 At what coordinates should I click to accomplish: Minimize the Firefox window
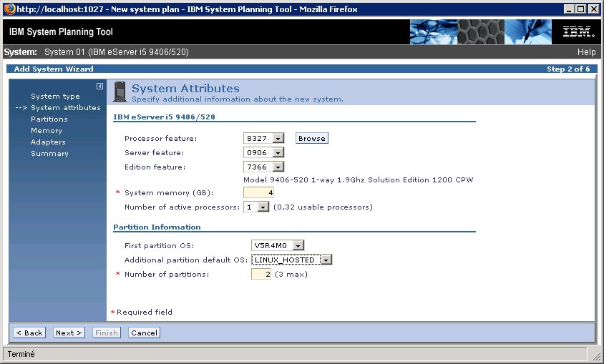point(570,9)
